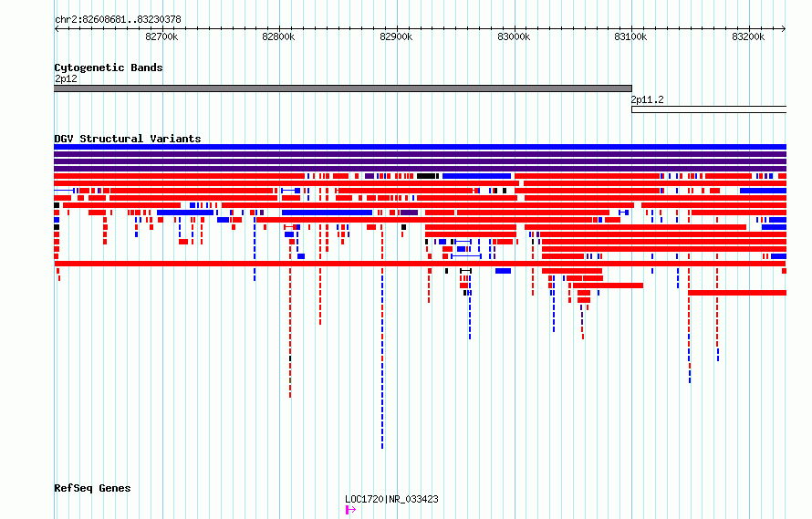Click the 83100k ruler tick label

click(x=630, y=36)
